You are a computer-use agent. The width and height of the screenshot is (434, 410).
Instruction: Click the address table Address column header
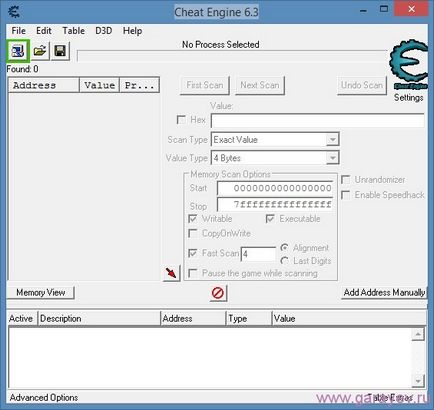coord(193,318)
